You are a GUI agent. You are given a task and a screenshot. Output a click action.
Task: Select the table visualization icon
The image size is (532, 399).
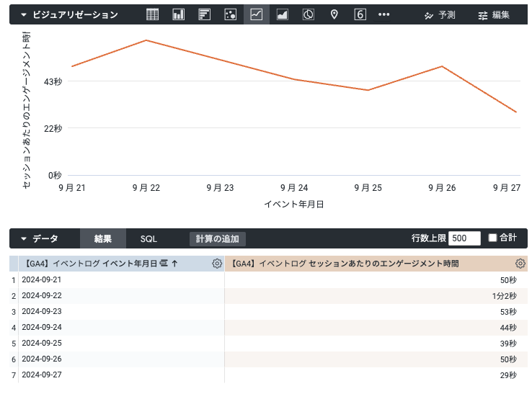click(x=152, y=14)
